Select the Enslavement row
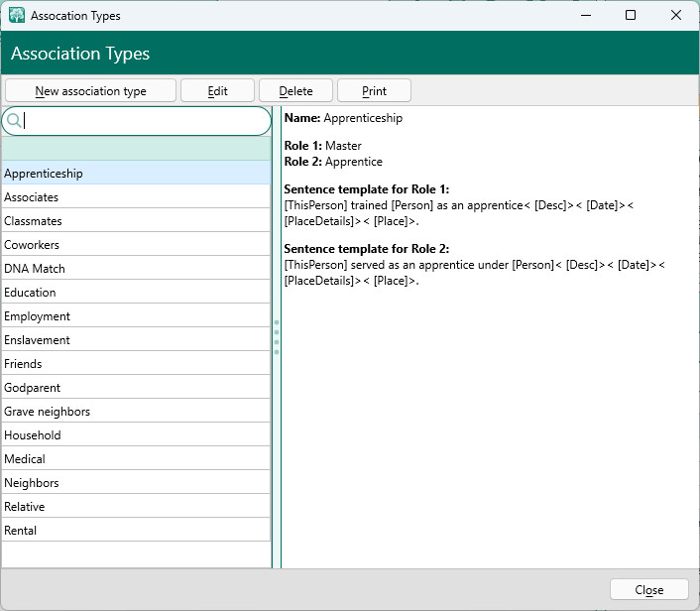This screenshot has width=700, height=611. [x=136, y=340]
